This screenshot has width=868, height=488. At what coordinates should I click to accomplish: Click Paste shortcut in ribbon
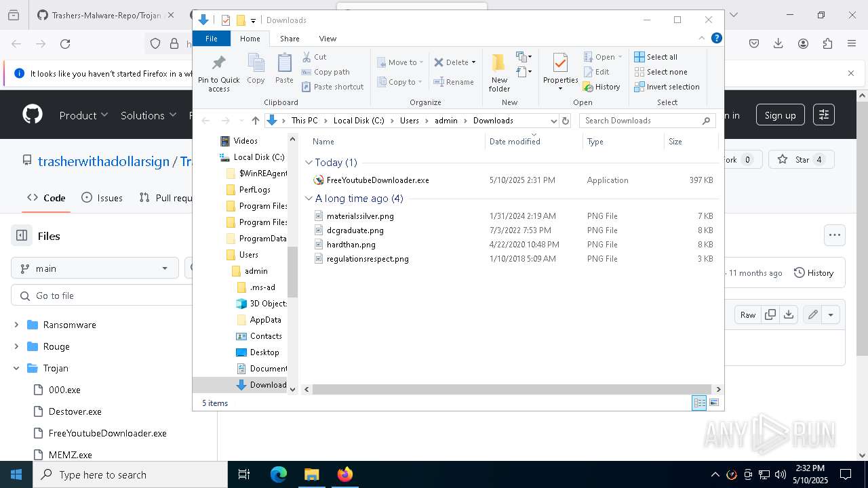333,87
